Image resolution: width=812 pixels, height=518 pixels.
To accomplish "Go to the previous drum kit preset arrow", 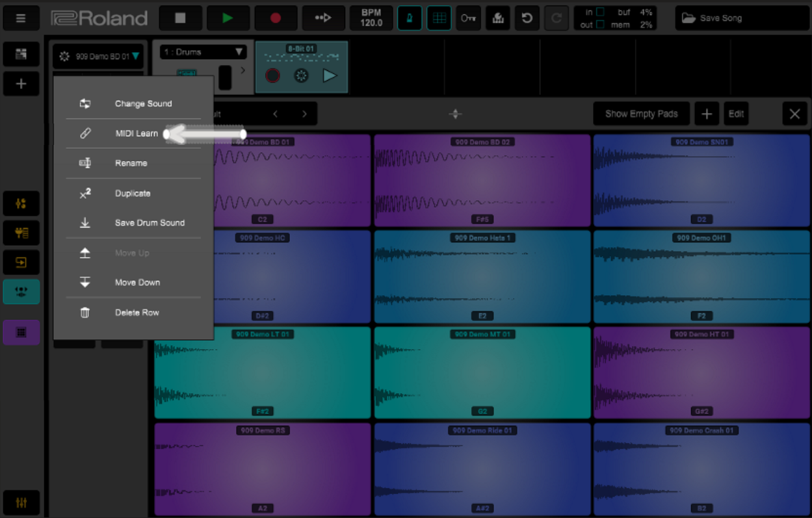I will pos(276,114).
